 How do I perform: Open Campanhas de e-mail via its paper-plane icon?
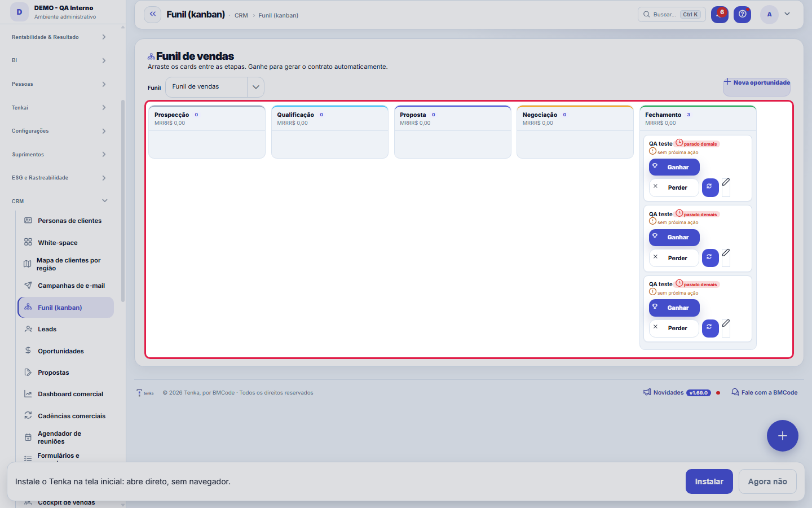coord(28,286)
